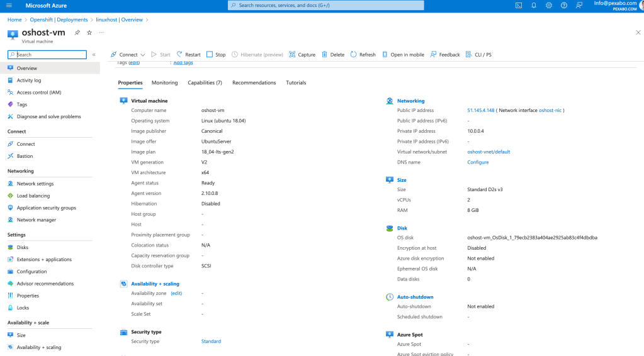Open CLI / PS option
The height and width of the screenshot is (356, 644).
[x=478, y=55]
